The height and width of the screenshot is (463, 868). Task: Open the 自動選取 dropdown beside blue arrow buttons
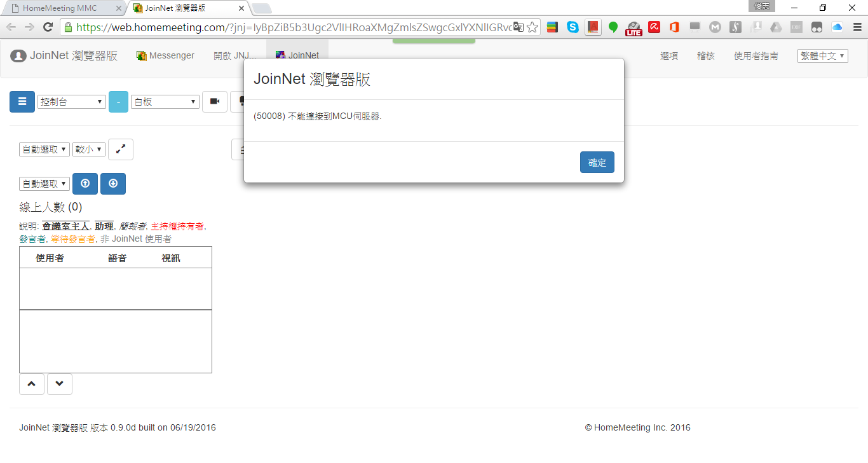44,184
